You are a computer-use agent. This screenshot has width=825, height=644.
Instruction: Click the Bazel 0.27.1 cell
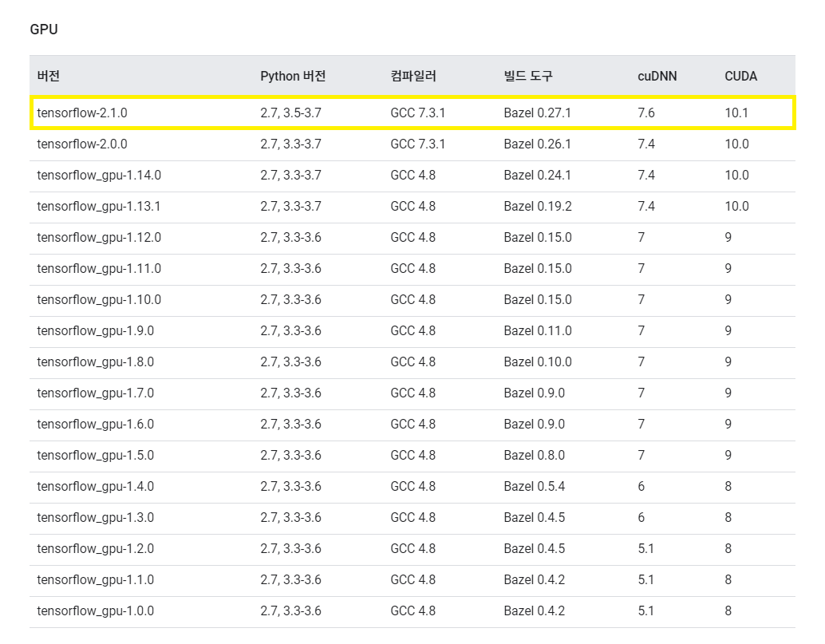pos(537,113)
